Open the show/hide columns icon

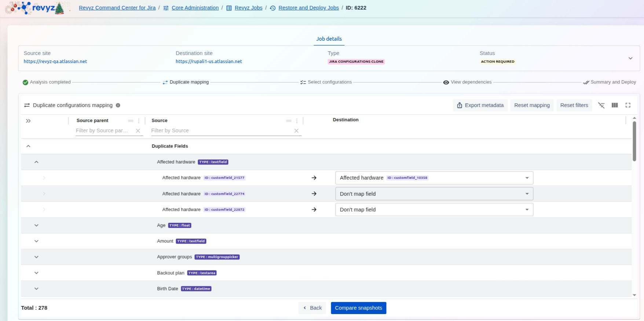coord(615,105)
